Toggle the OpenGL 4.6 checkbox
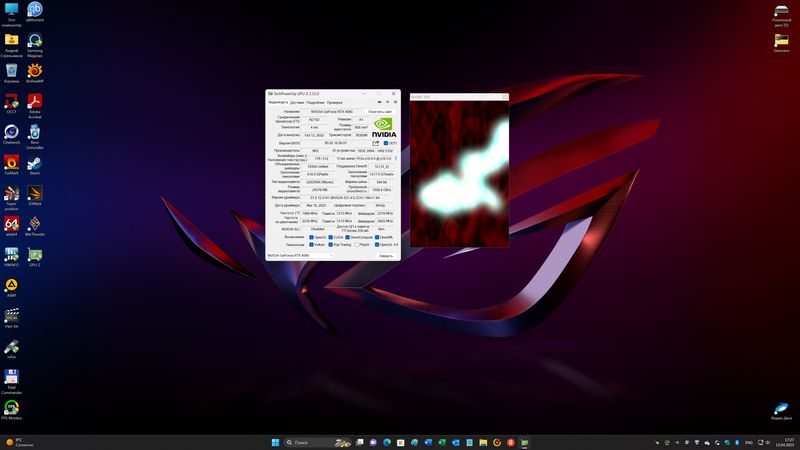Screen dimensions: 800x450 [x=377, y=245]
